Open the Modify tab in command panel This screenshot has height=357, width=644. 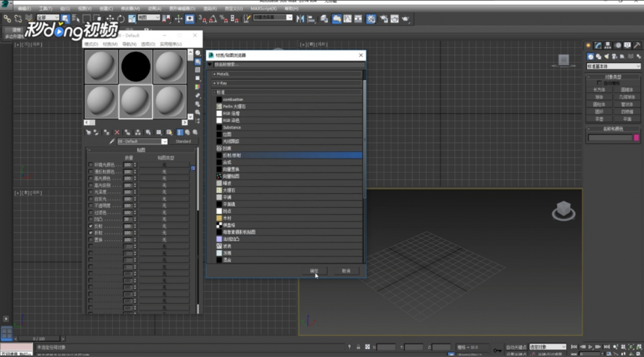pos(598,45)
